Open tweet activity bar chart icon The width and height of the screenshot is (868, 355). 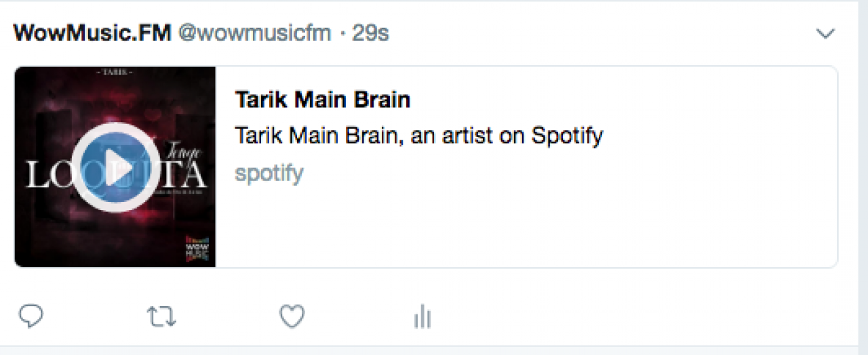pyautogui.click(x=422, y=316)
